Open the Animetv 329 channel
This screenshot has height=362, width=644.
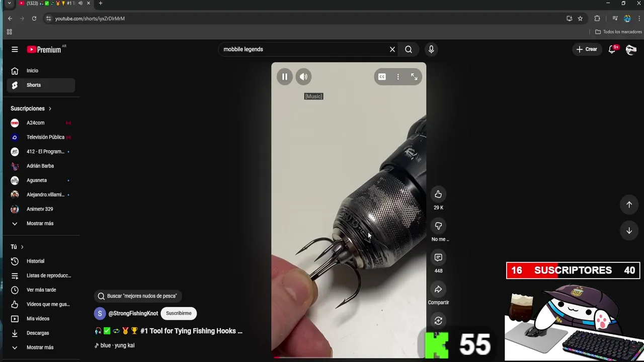click(x=41, y=209)
